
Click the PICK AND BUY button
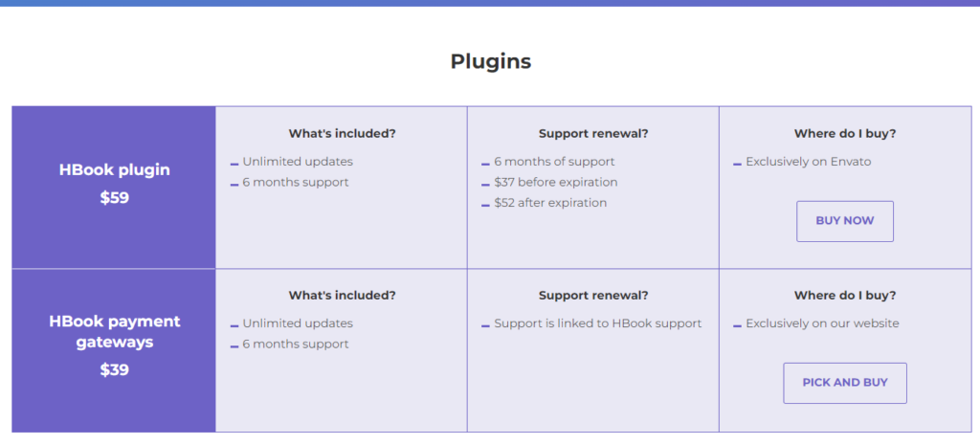tap(844, 383)
